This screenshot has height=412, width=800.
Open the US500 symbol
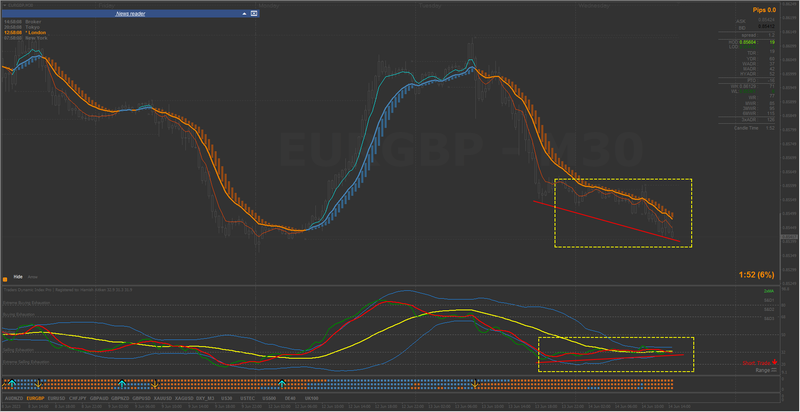click(268, 398)
